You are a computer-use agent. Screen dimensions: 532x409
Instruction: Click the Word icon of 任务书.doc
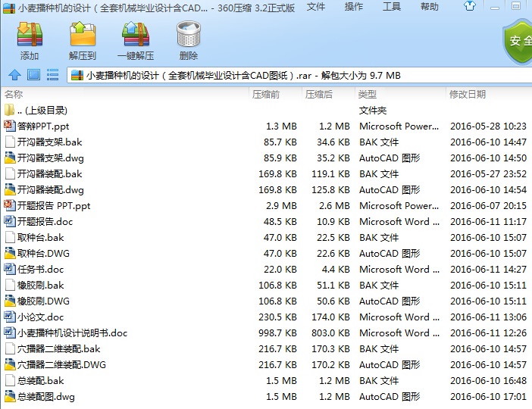pyautogui.click(x=10, y=269)
